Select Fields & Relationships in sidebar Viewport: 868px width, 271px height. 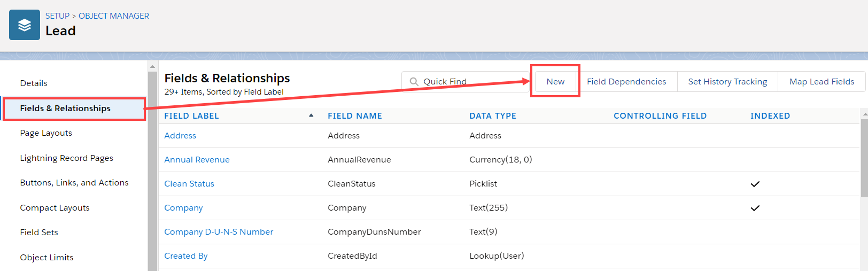pyautogui.click(x=74, y=109)
